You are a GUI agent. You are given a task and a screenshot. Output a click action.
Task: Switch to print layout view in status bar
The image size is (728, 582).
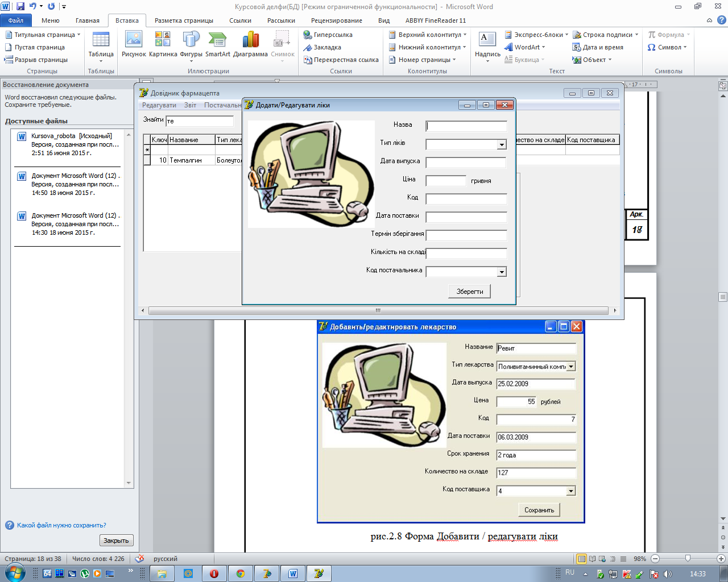581,559
